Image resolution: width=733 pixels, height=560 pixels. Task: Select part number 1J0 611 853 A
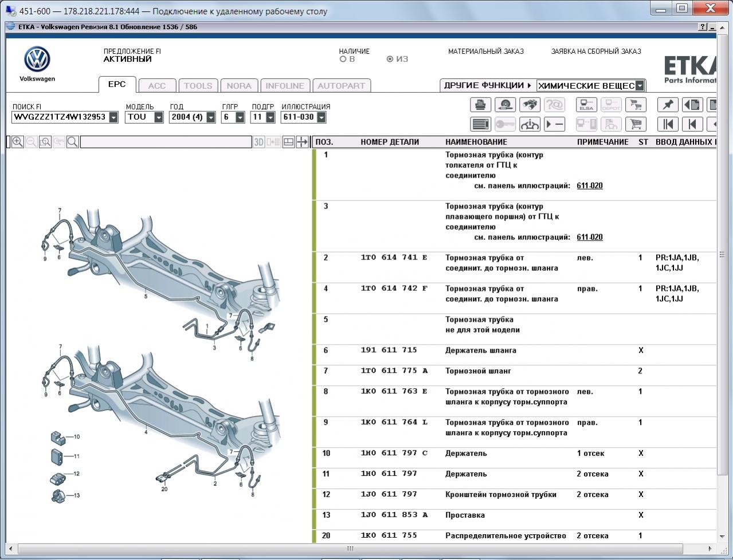tap(394, 515)
